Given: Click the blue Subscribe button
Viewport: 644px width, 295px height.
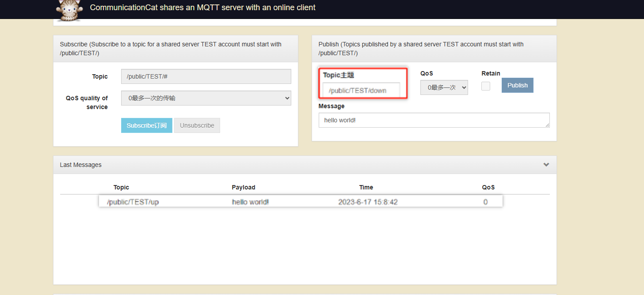Looking at the screenshot, I should click(x=146, y=125).
